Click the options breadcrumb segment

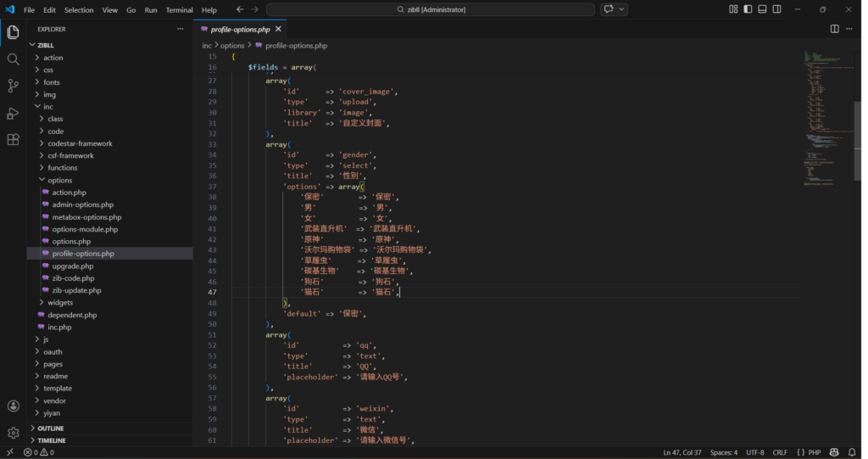pyautogui.click(x=232, y=46)
